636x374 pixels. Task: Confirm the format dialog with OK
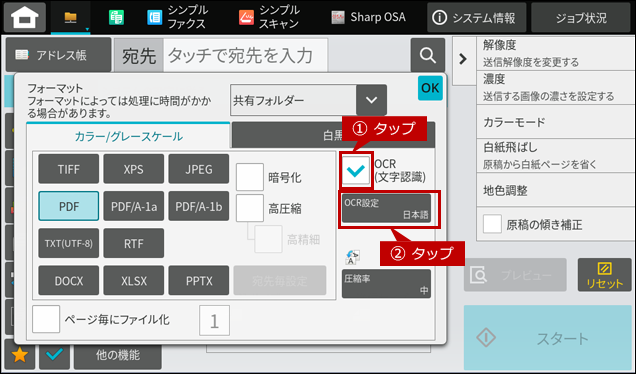coord(430,88)
